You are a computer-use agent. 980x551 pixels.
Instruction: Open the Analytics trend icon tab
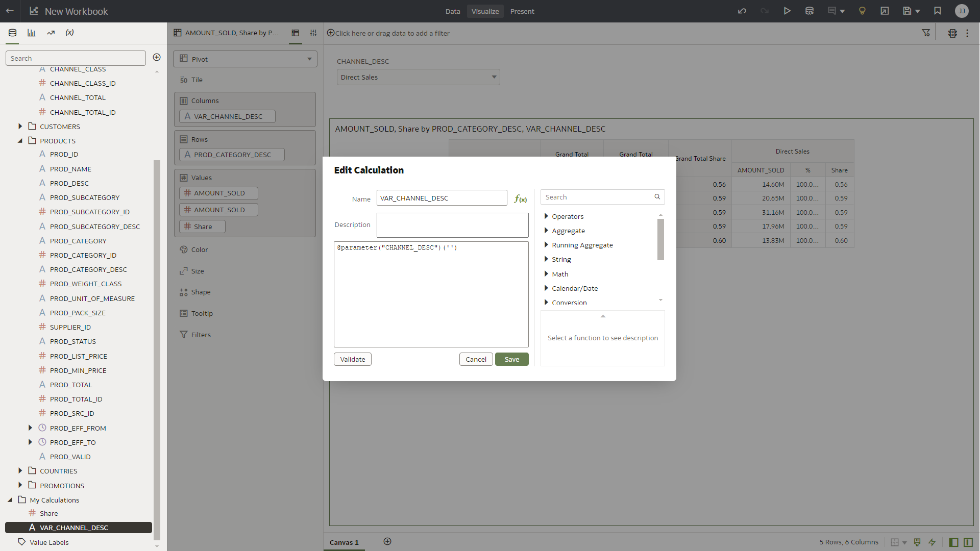click(51, 33)
